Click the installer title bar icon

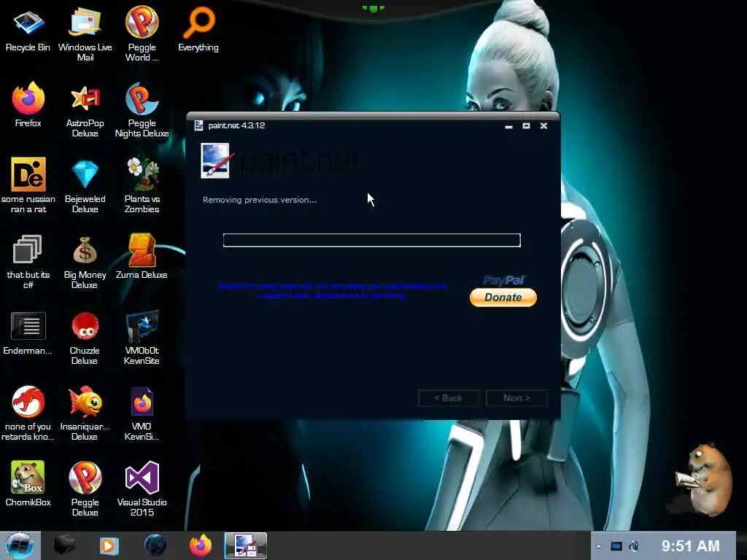pos(198,125)
